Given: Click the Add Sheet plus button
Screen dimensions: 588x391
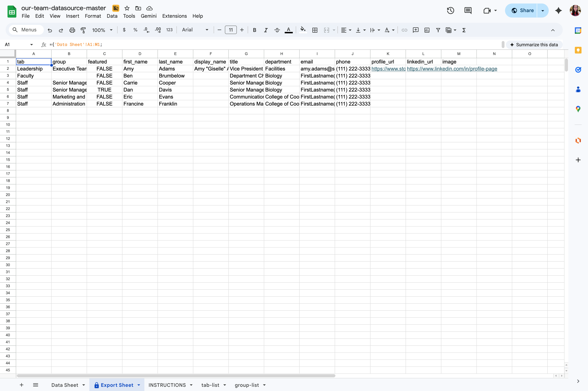Looking at the screenshot, I should click(22, 385).
